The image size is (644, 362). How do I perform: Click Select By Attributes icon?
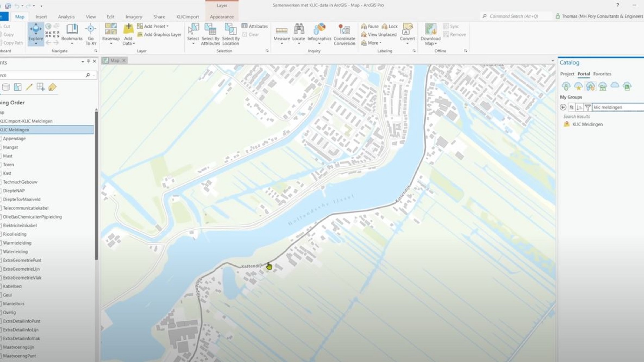click(210, 30)
